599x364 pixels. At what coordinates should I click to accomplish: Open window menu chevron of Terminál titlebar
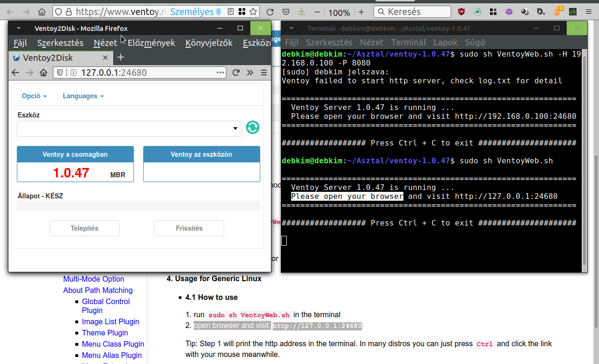[x=292, y=29]
